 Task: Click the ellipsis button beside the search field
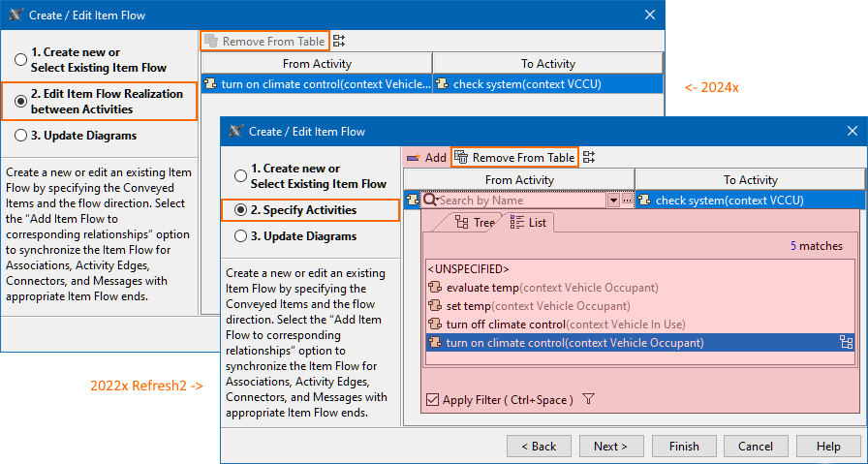pos(627,201)
